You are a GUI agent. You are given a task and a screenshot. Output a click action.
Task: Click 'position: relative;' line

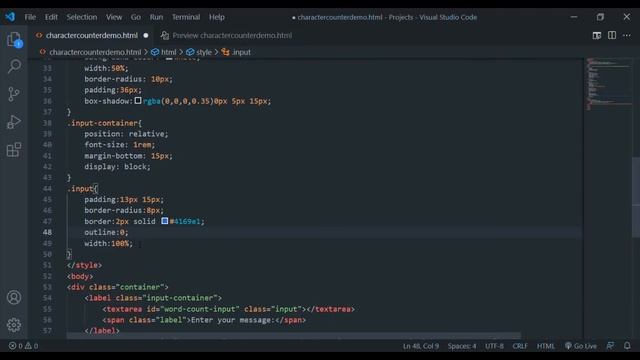126,133
